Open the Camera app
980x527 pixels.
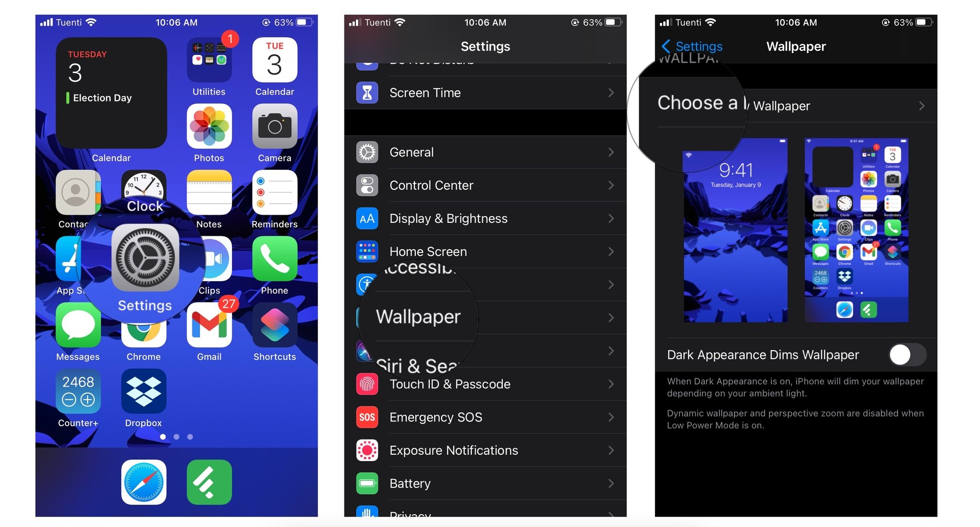[274, 130]
